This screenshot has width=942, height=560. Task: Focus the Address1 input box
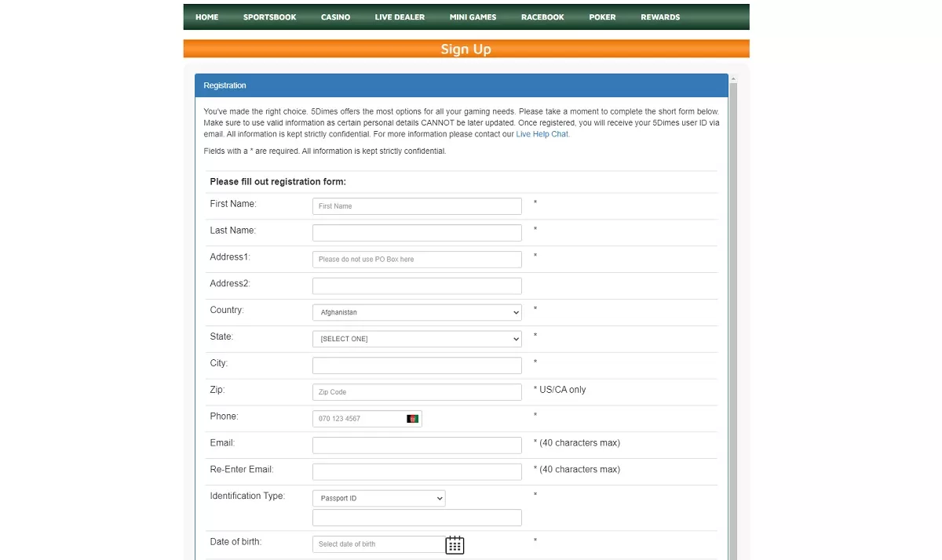pos(417,260)
